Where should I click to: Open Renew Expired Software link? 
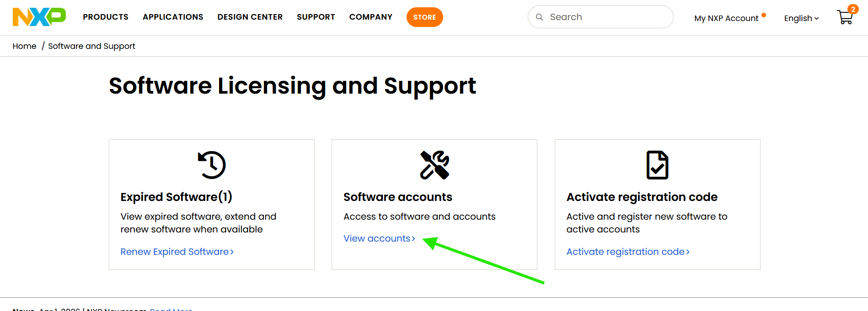click(x=177, y=252)
